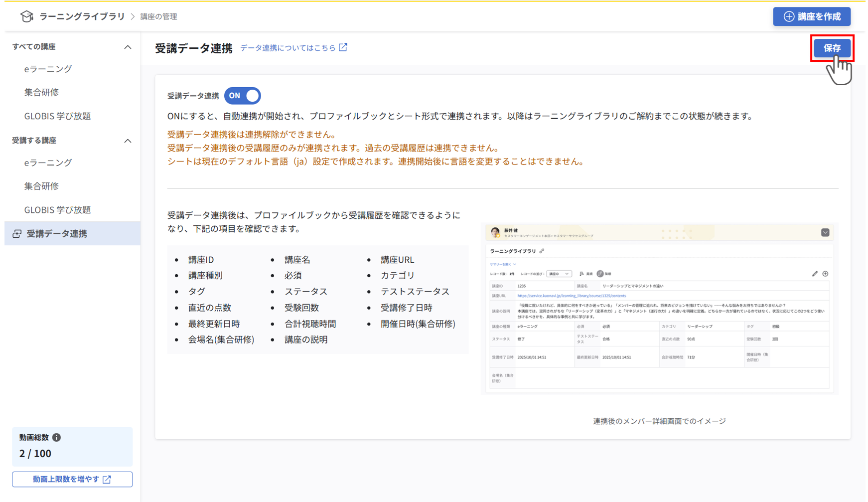Select the 昇順 ascending sort icon
The width and height of the screenshot is (868, 502).
(x=582, y=274)
